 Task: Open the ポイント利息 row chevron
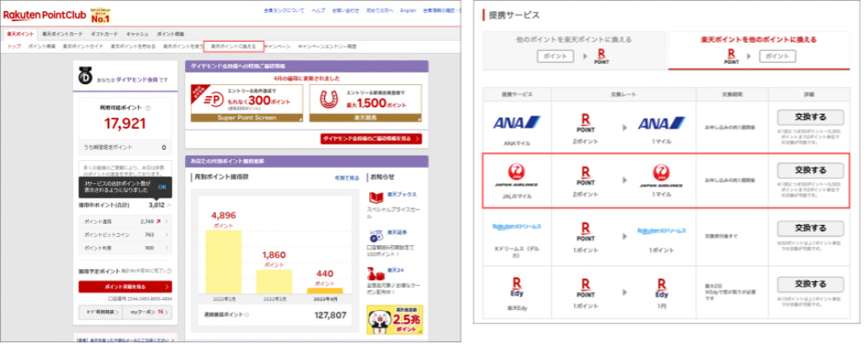pos(167,248)
